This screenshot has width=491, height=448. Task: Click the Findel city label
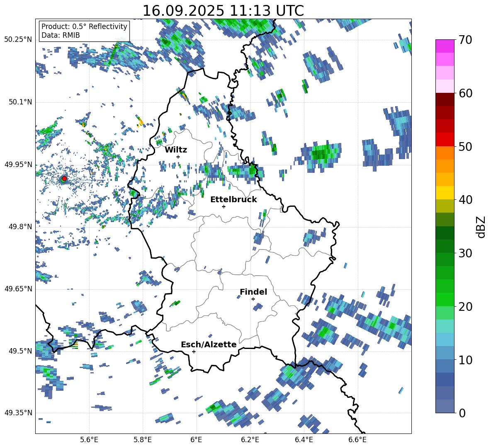pos(253,292)
